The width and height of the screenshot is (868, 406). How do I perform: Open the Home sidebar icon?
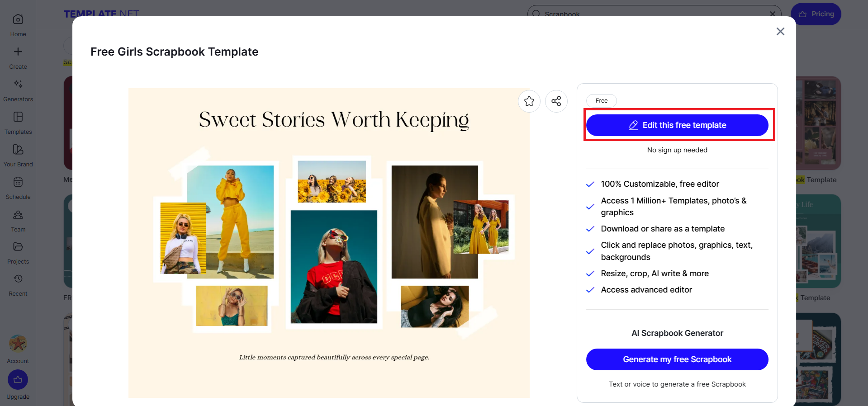tap(18, 19)
